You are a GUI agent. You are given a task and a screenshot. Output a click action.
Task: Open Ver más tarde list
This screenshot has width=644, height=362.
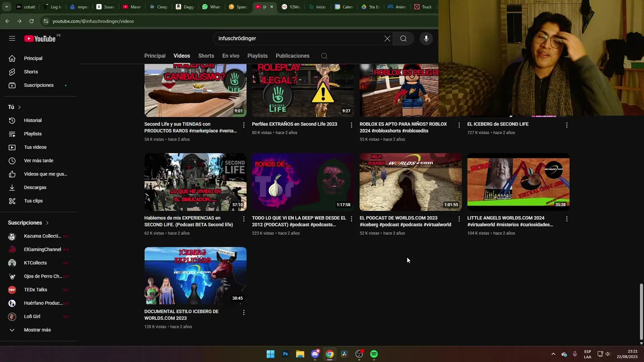pyautogui.click(x=38, y=160)
